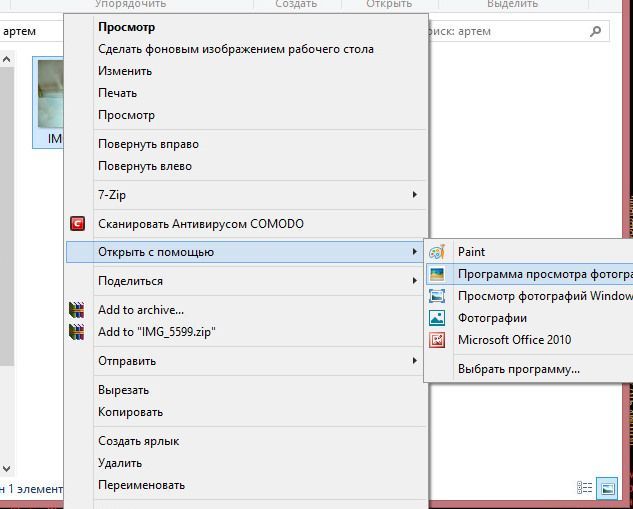633x509 pixels.
Task: Choose Сделать фоновым изображением рабочего стола
Action: pyautogui.click(x=235, y=49)
